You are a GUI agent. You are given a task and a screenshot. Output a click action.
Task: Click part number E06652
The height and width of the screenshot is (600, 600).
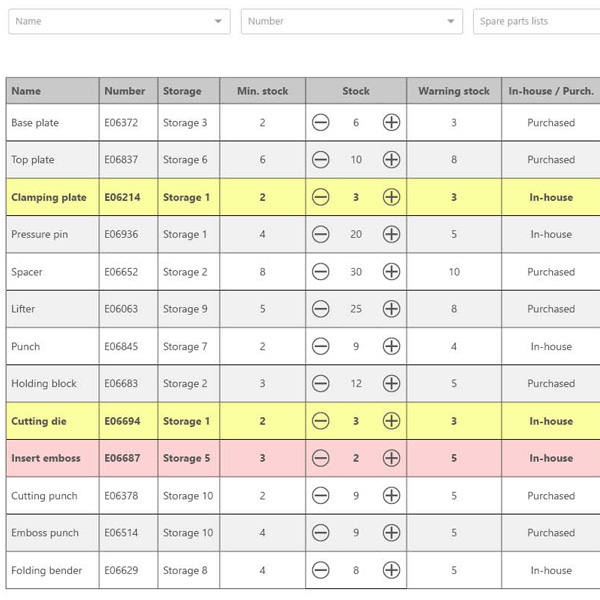121,272
